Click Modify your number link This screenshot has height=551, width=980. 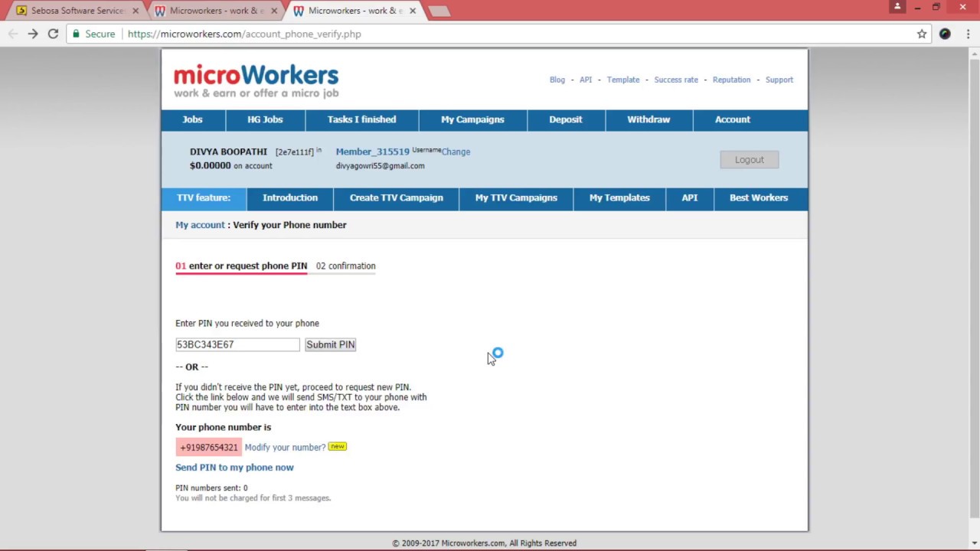click(x=285, y=447)
